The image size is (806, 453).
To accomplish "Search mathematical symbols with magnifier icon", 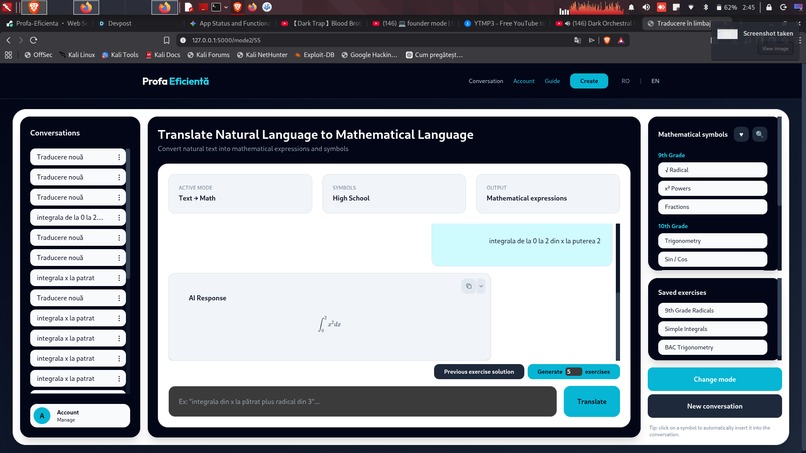I will pyautogui.click(x=759, y=134).
